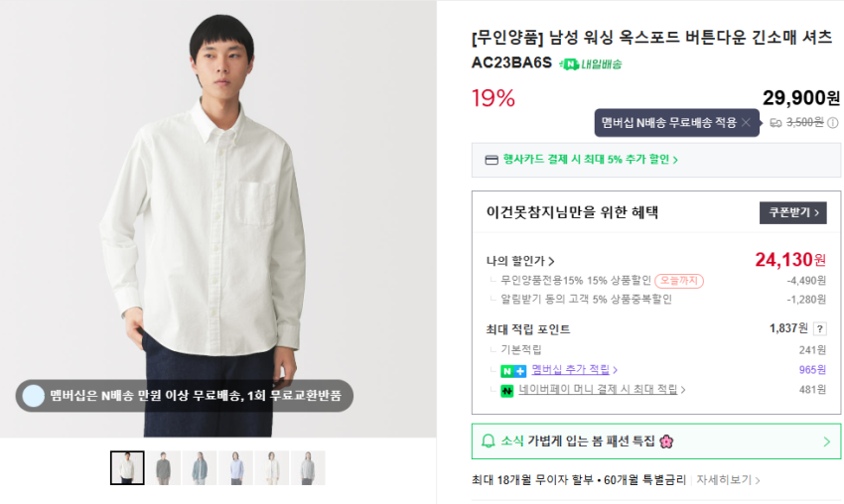The height and width of the screenshot is (504, 844).
Task: Open the 멤버십 추가 적립 link
Action: tap(575, 370)
